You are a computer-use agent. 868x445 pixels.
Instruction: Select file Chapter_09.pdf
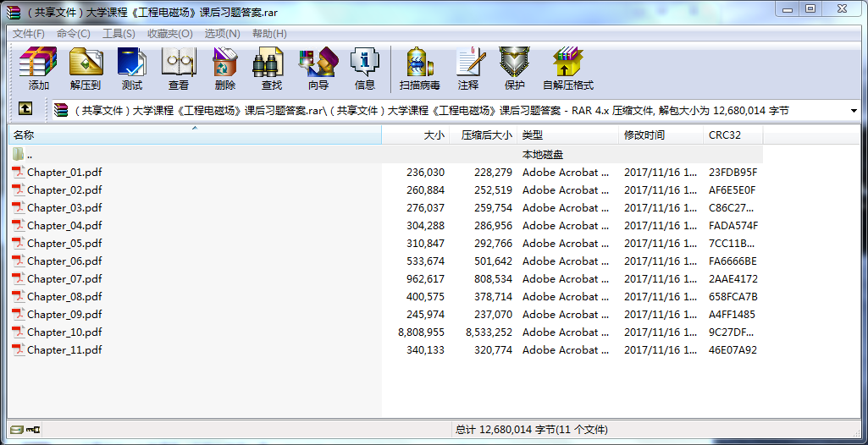click(x=64, y=314)
